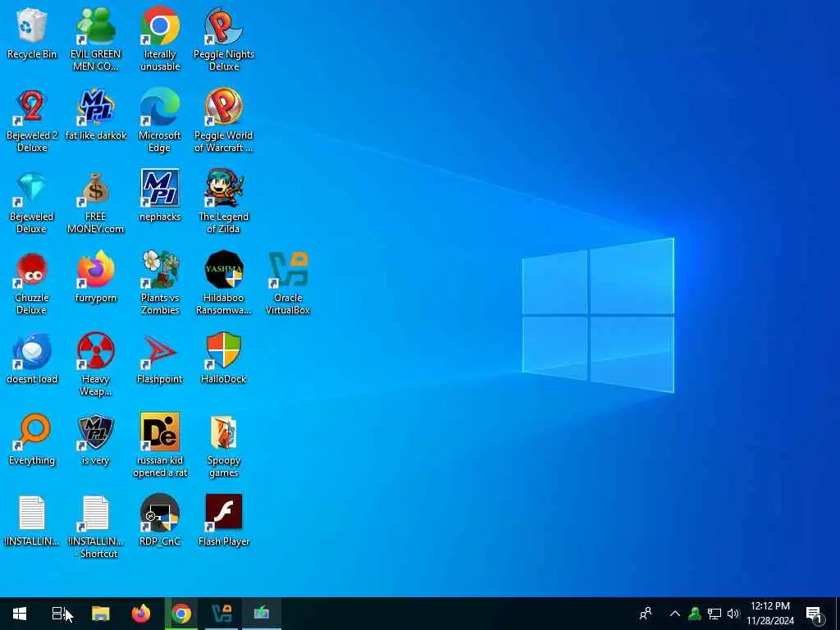Select the Recycle Bin desktop icon

[32, 34]
